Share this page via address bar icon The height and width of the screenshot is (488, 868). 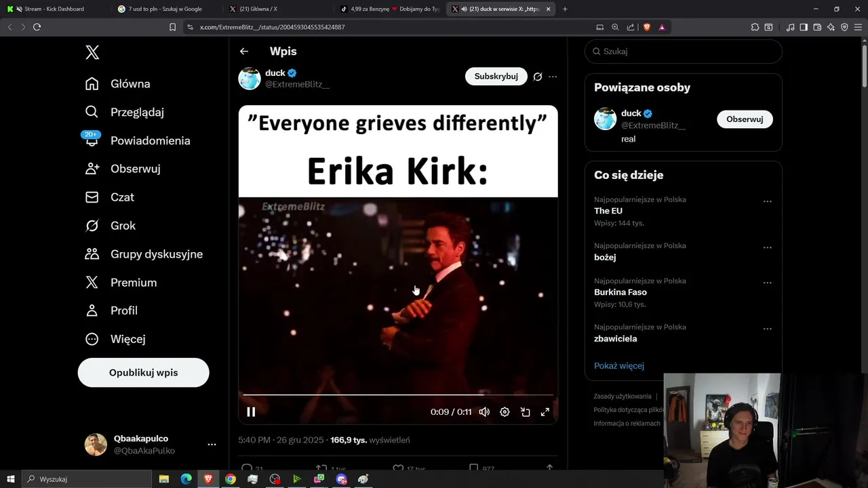click(631, 27)
